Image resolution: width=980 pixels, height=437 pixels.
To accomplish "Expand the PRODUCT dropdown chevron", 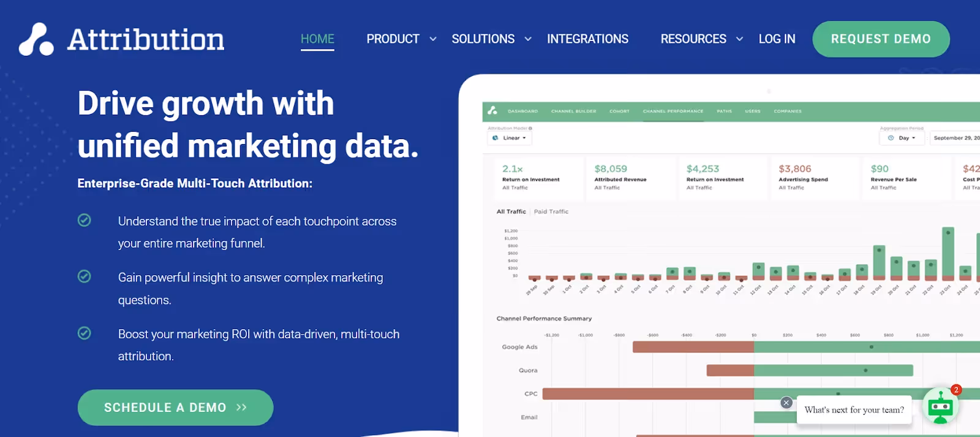I will coord(433,39).
